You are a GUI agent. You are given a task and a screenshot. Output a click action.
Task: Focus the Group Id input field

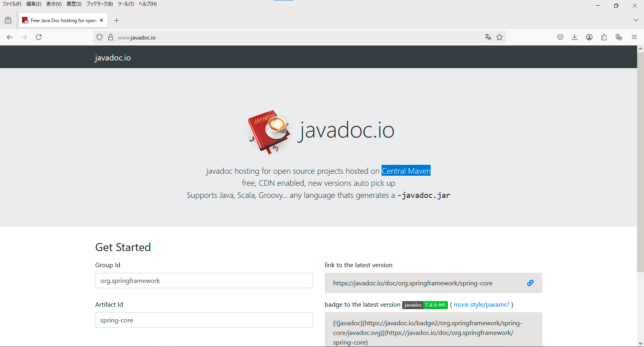point(204,281)
